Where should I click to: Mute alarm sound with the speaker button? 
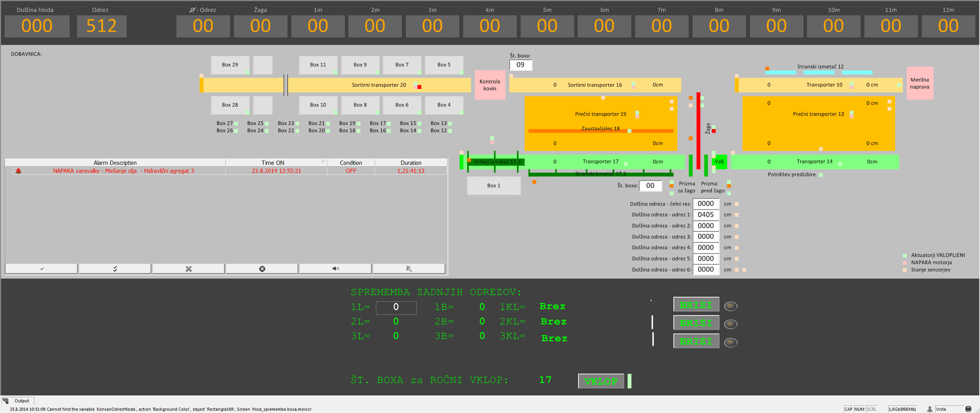[x=335, y=269]
